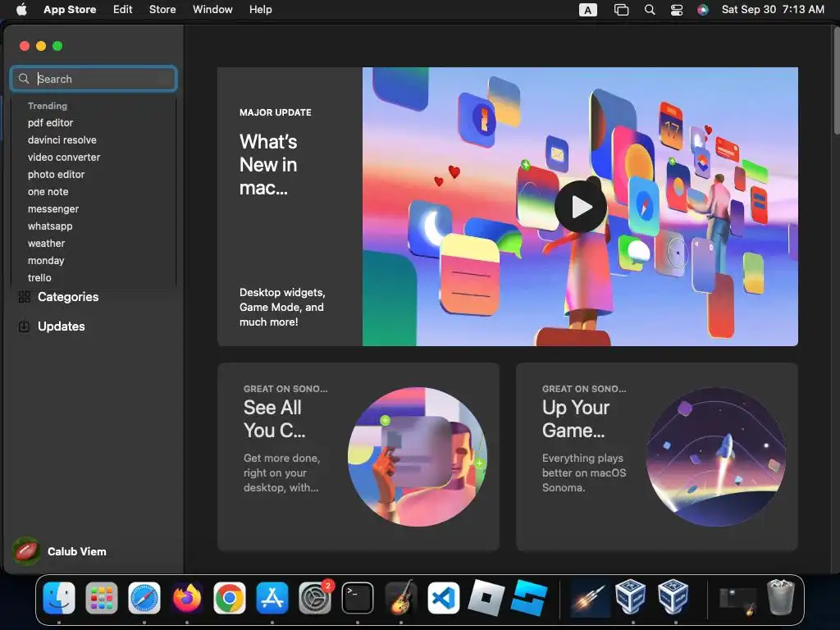Select the magnifier icon in the search box
Image resolution: width=840 pixels, height=630 pixels.
click(x=24, y=79)
